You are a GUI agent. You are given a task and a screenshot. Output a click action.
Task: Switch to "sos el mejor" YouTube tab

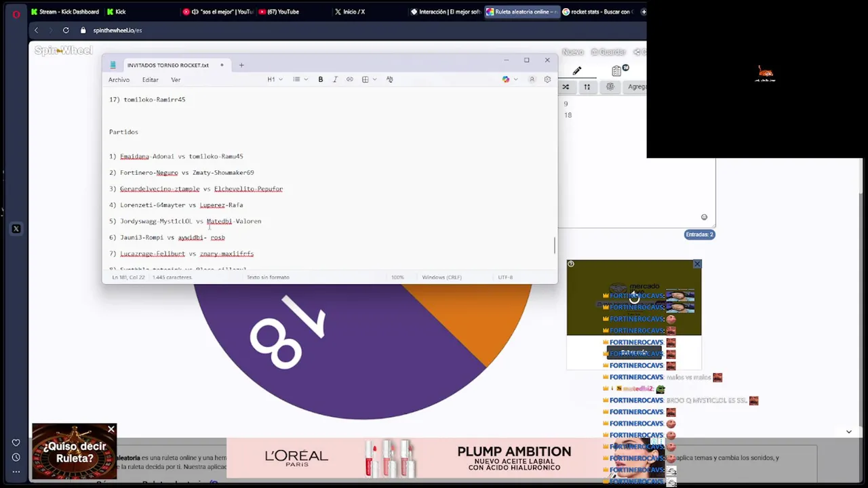pyautogui.click(x=218, y=12)
